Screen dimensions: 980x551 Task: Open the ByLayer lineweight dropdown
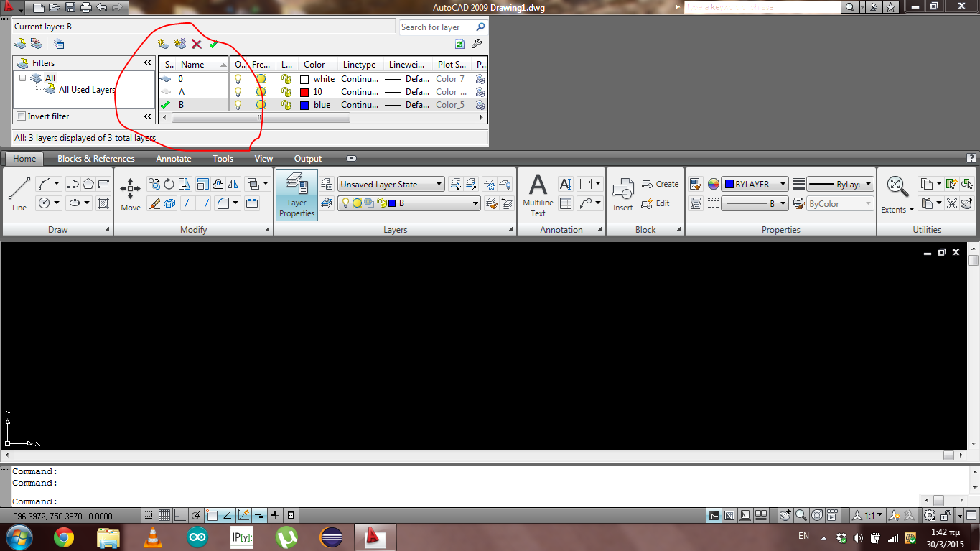[841, 185]
